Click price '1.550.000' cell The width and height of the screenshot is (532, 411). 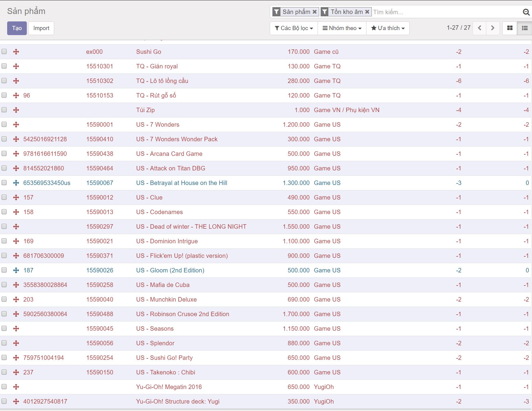click(296, 227)
